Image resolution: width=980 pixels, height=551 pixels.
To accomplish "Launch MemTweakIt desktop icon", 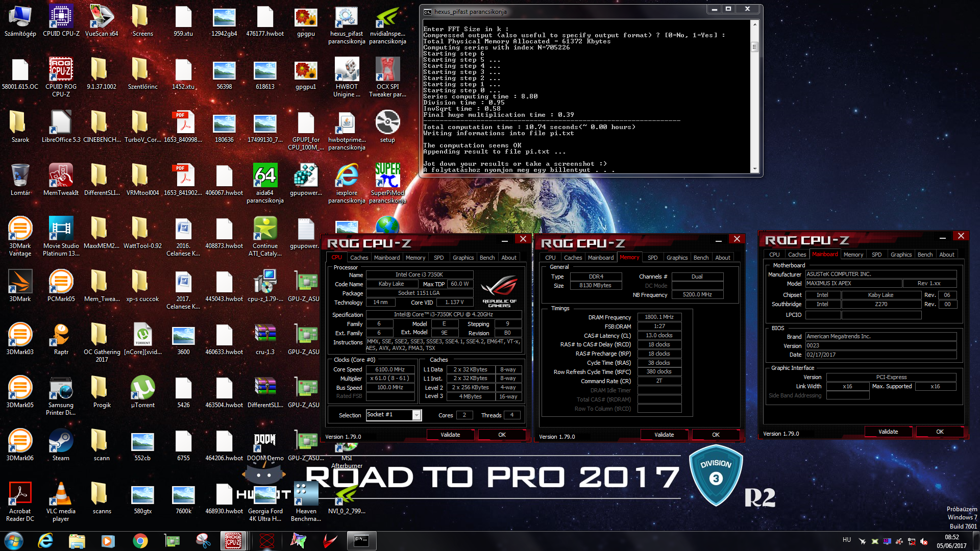I will click(61, 179).
